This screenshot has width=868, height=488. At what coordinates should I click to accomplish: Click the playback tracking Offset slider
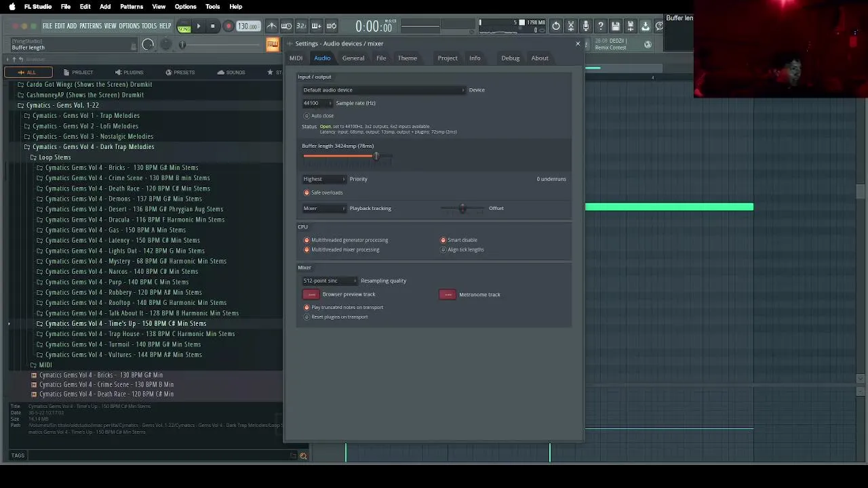pos(462,209)
